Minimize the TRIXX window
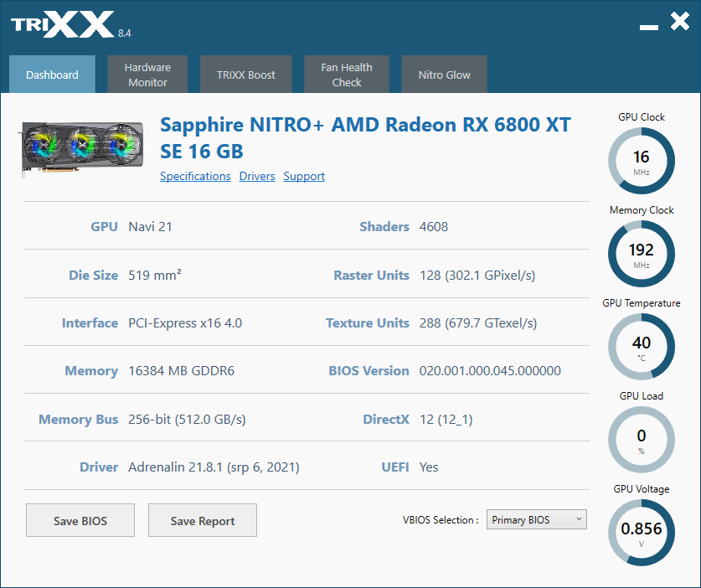 coord(649,28)
